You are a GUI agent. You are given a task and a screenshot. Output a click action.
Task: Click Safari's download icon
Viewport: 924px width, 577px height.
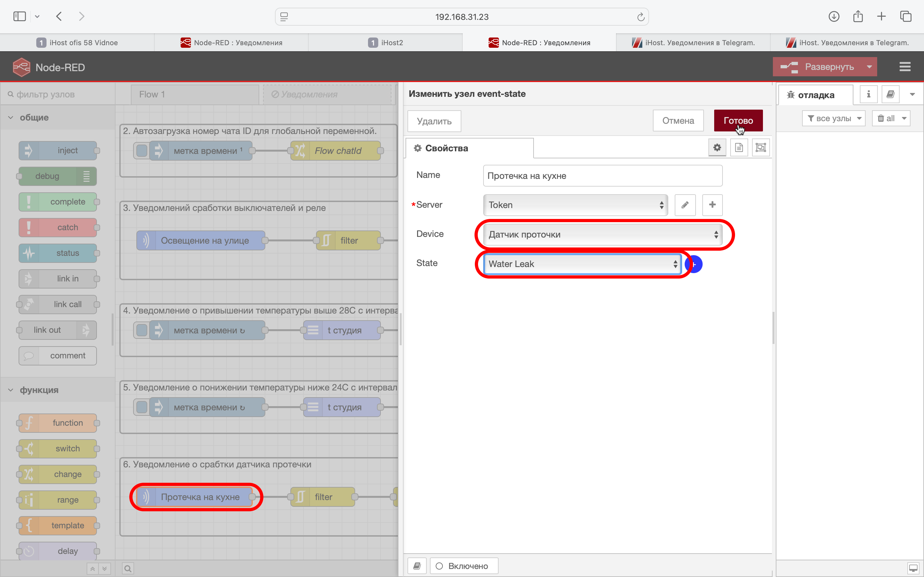834,16
